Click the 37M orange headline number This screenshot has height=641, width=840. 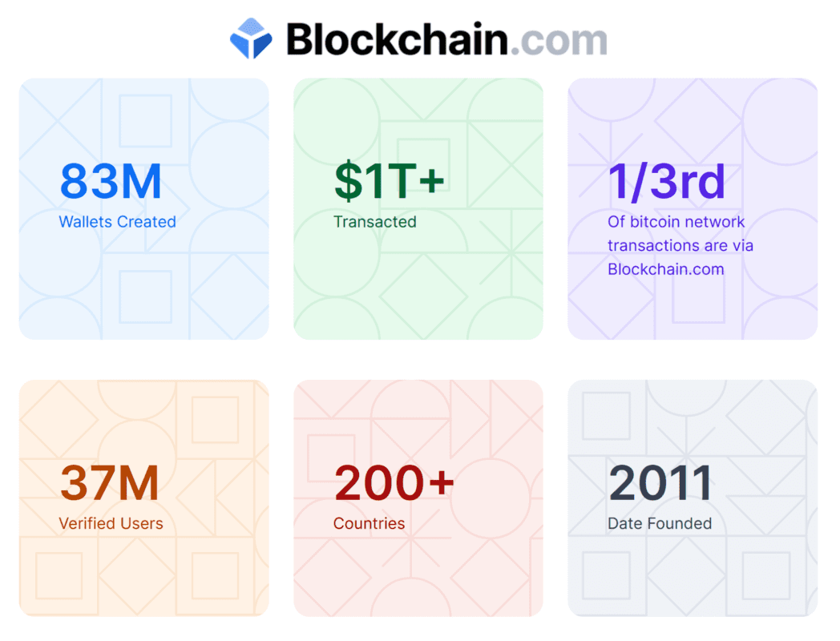tap(109, 483)
